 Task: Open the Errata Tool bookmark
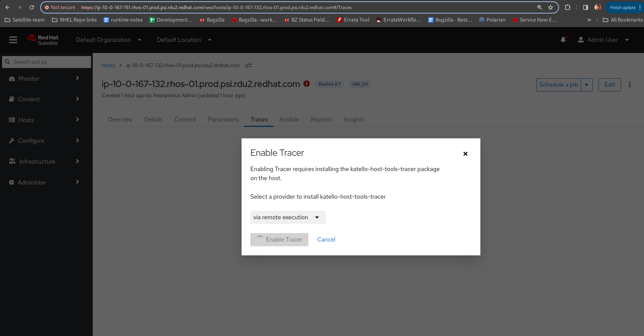[x=353, y=20]
